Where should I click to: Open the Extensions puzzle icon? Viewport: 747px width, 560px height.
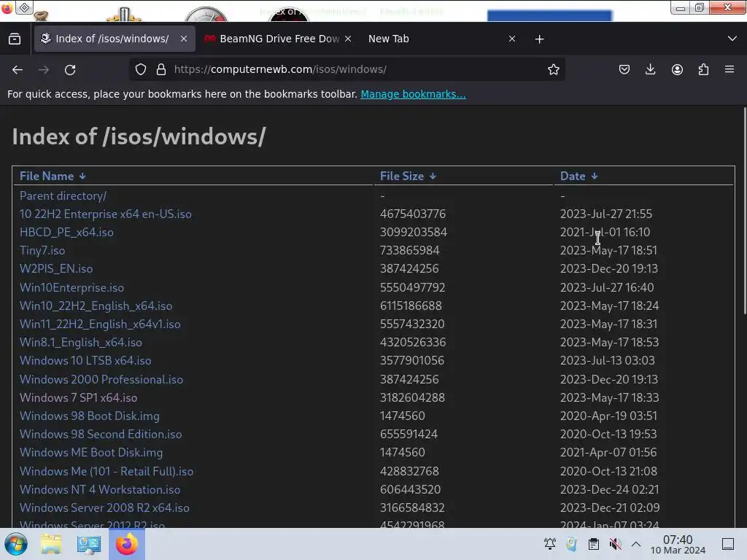click(x=703, y=69)
